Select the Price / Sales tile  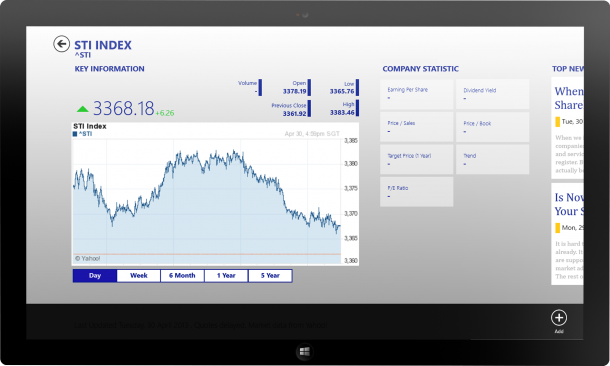point(417,127)
